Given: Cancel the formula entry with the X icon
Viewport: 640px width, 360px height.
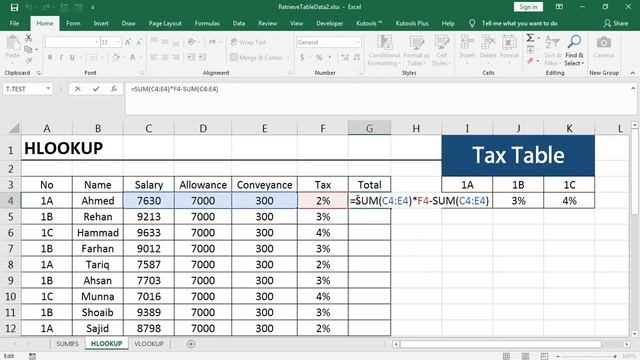Looking at the screenshot, I should coord(78,89).
